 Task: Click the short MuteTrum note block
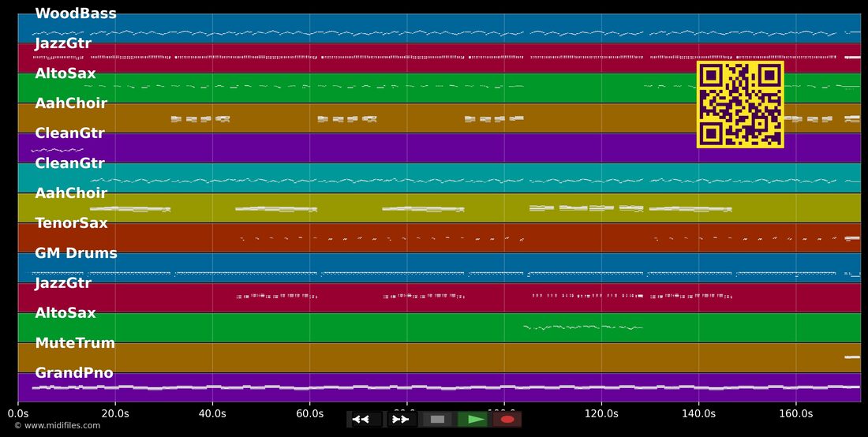[852, 357]
